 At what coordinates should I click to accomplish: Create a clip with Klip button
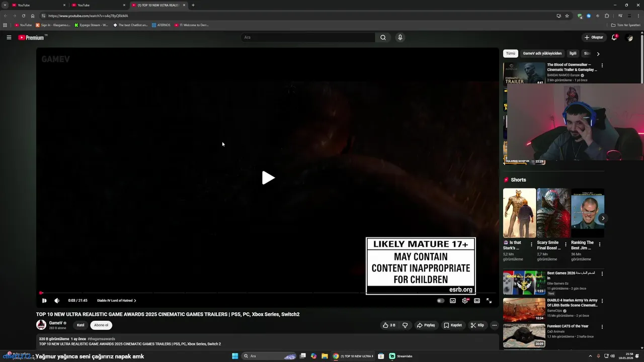[477, 325]
